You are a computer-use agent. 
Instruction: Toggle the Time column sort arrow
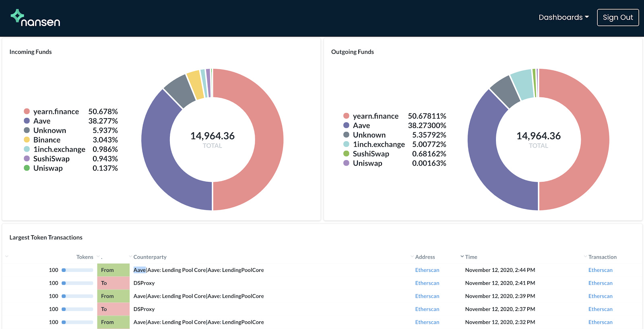point(462,257)
